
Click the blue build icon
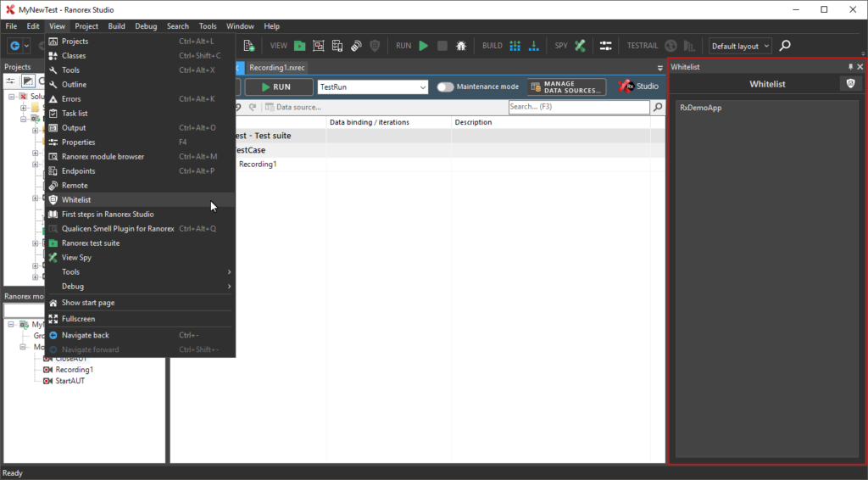coord(515,46)
